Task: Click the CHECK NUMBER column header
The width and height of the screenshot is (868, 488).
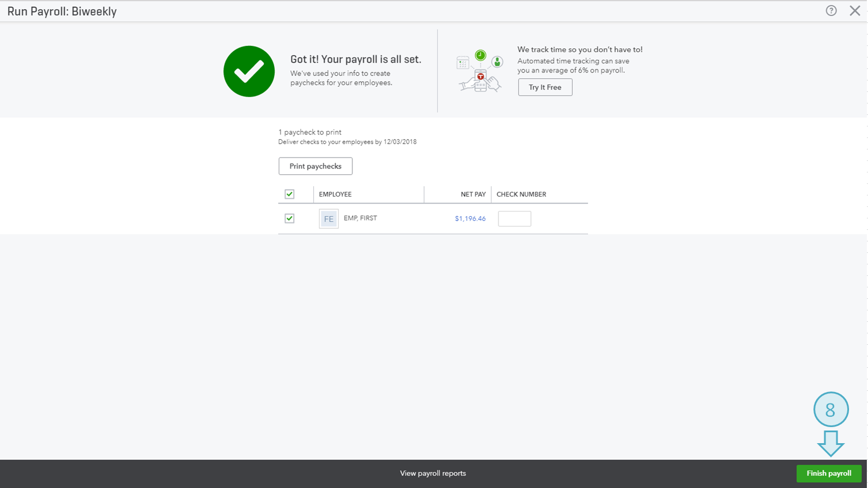Action: pos(521,194)
